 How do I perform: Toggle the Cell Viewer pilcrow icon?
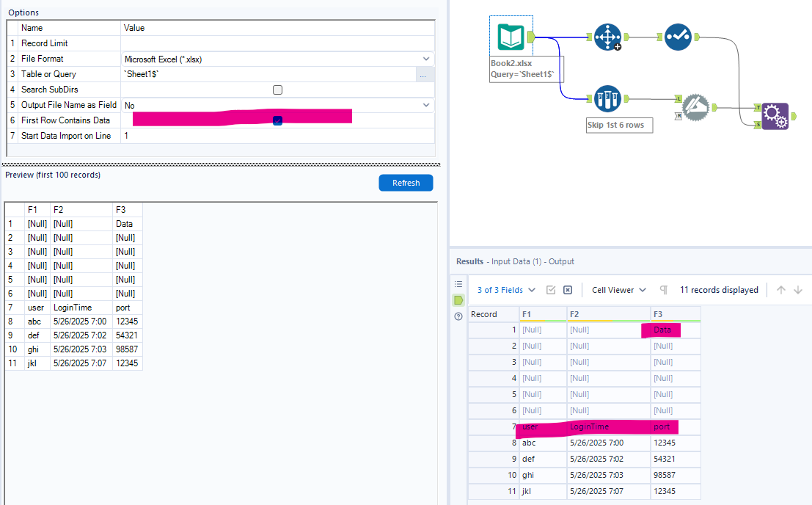coord(664,289)
